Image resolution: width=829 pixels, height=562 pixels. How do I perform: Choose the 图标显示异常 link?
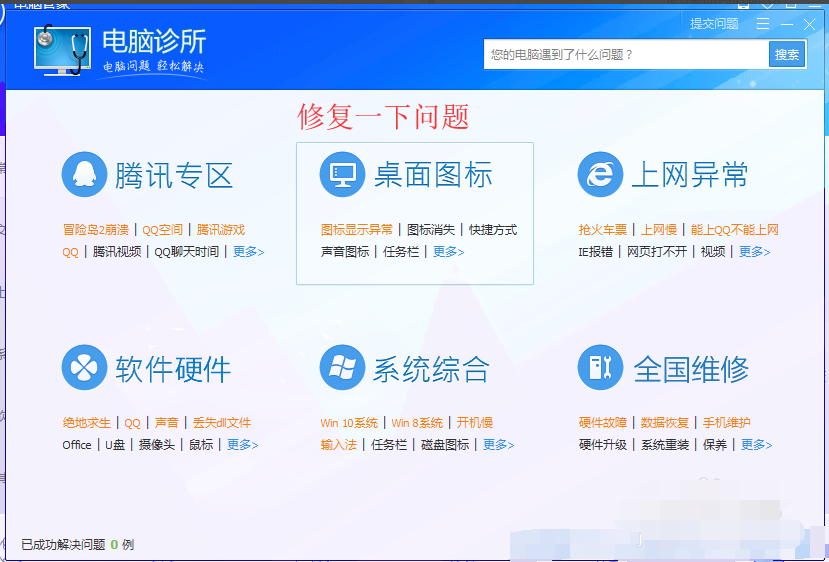[357, 229]
